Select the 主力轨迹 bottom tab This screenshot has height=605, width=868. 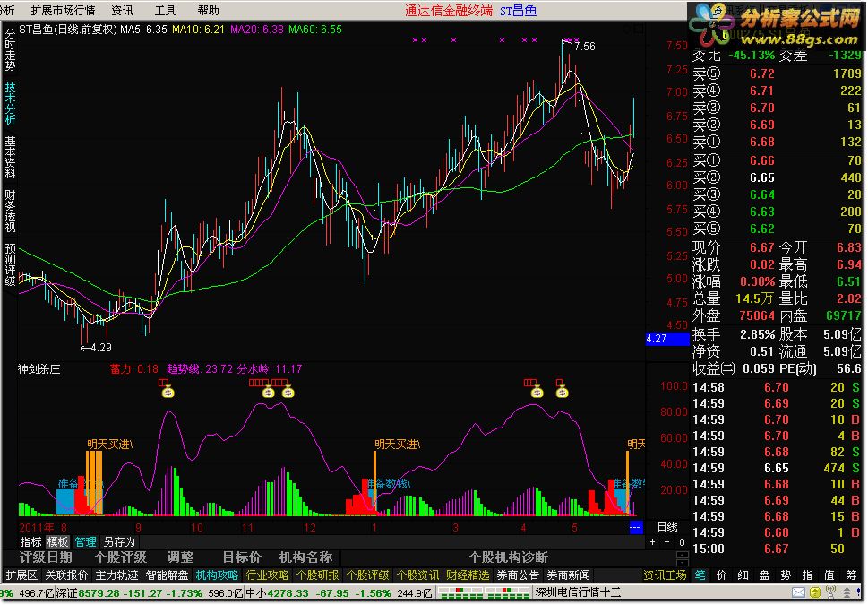pyautogui.click(x=116, y=575)
